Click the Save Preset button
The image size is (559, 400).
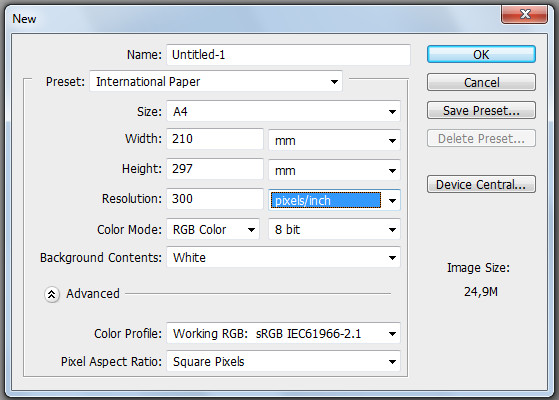click(481, 111)
